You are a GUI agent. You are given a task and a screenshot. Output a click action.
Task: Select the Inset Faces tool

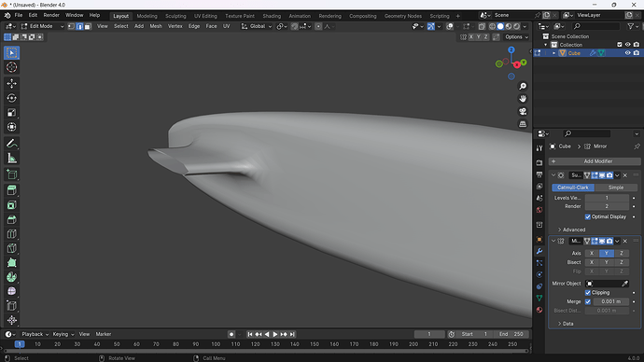11,205
